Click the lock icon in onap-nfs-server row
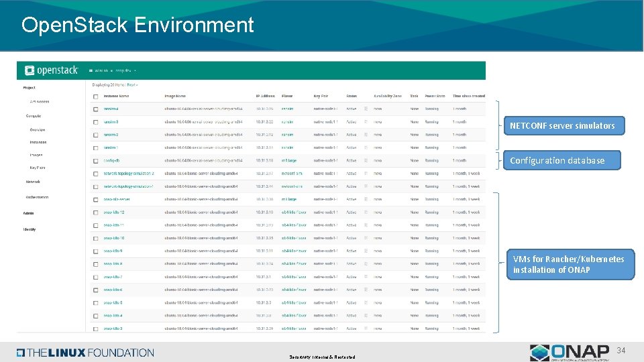 click(x=366, y=199)
